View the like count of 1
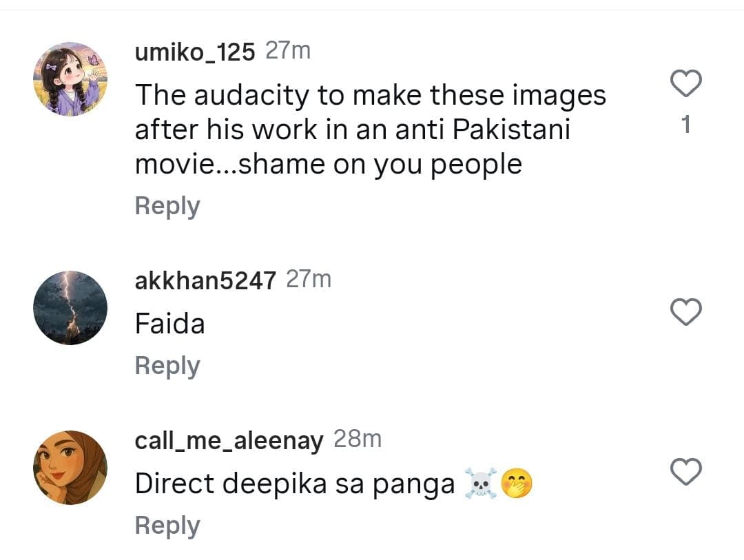The image size is (744, 560). click(x=685, y=125)
